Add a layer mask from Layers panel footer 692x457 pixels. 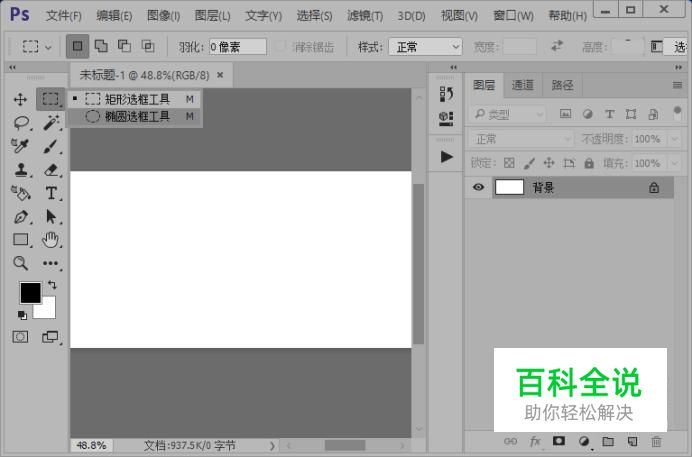559,441
